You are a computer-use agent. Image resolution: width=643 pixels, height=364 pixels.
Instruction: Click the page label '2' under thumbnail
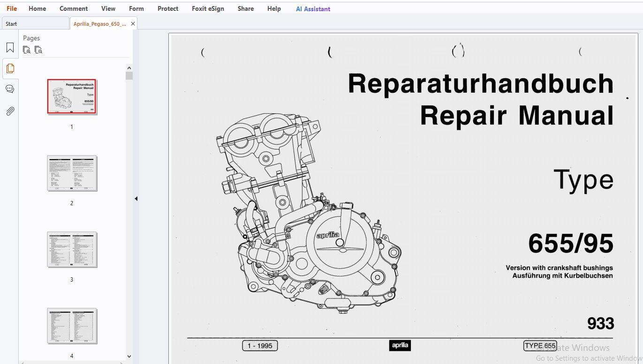tap(72, 203)
